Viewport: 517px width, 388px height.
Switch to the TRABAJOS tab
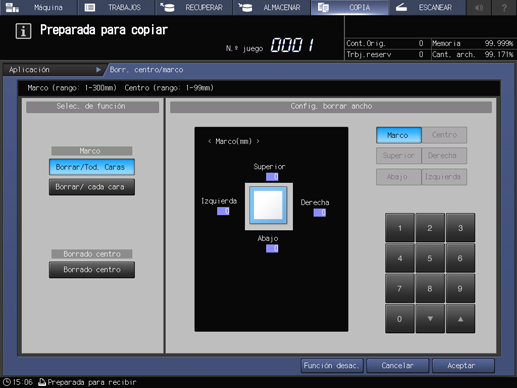point(116,7)
